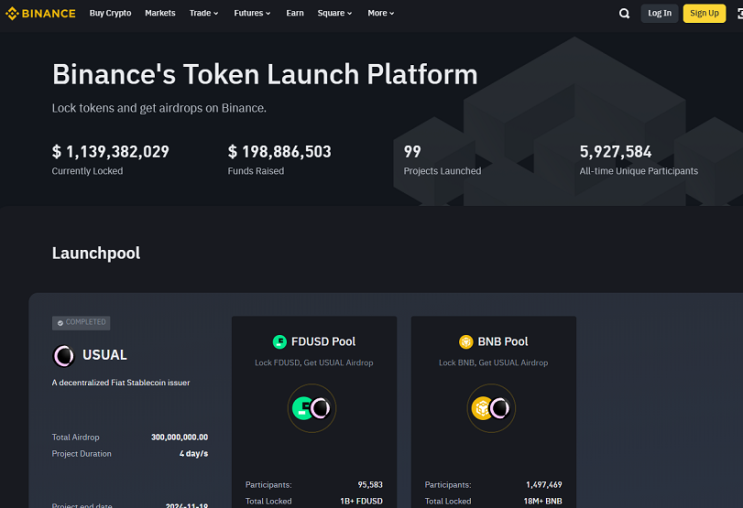
Task: Click the BNB and USUAL paired circle emblem
Action: [x=491, y=408]
